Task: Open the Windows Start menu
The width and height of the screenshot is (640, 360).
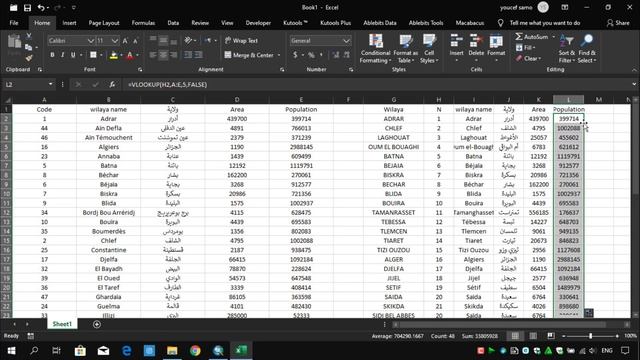Action: (11, 351)
